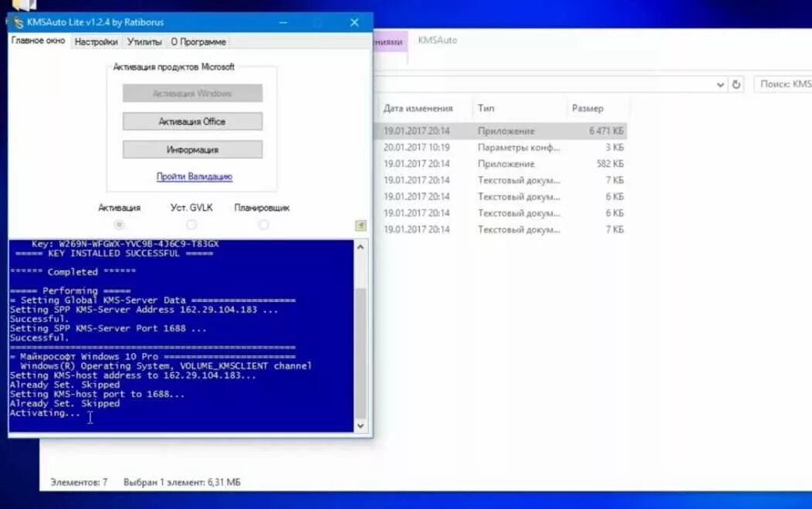This screenshot has height=509, width=812.
Task: Open the KMSAuto tab in Explorer
Action: tap(438, 40)
